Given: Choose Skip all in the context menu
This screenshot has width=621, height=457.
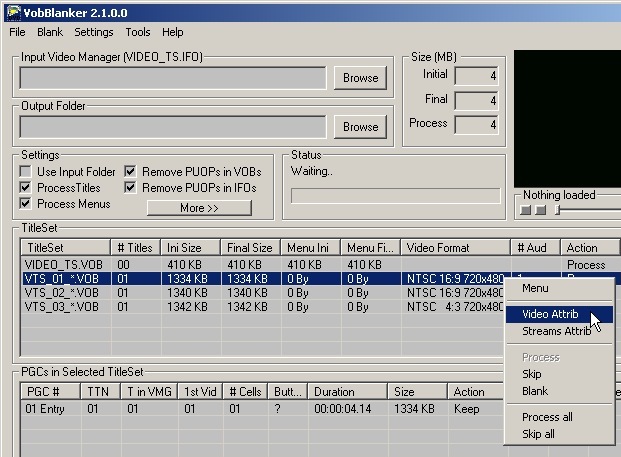Looking at the screenshot, I should point(559,434).
